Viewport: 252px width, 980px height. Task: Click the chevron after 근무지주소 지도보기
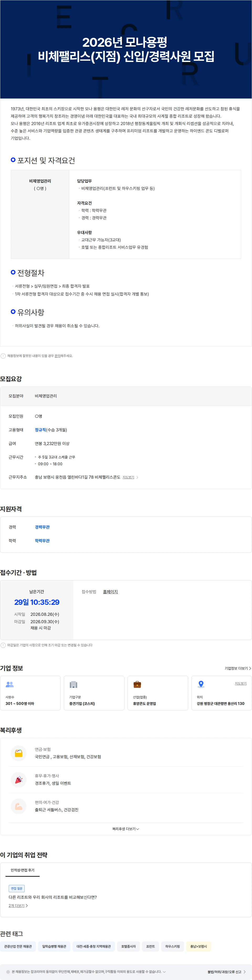137,477
